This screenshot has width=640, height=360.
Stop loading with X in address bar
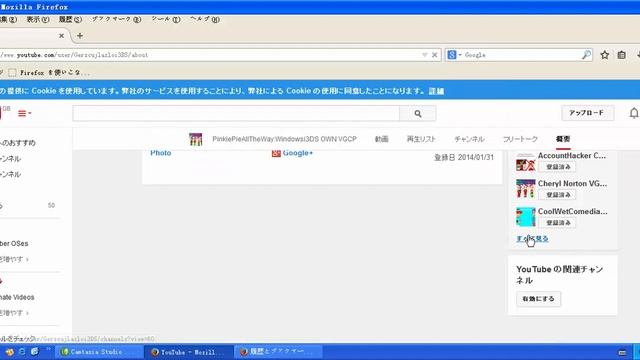point(435,55)
